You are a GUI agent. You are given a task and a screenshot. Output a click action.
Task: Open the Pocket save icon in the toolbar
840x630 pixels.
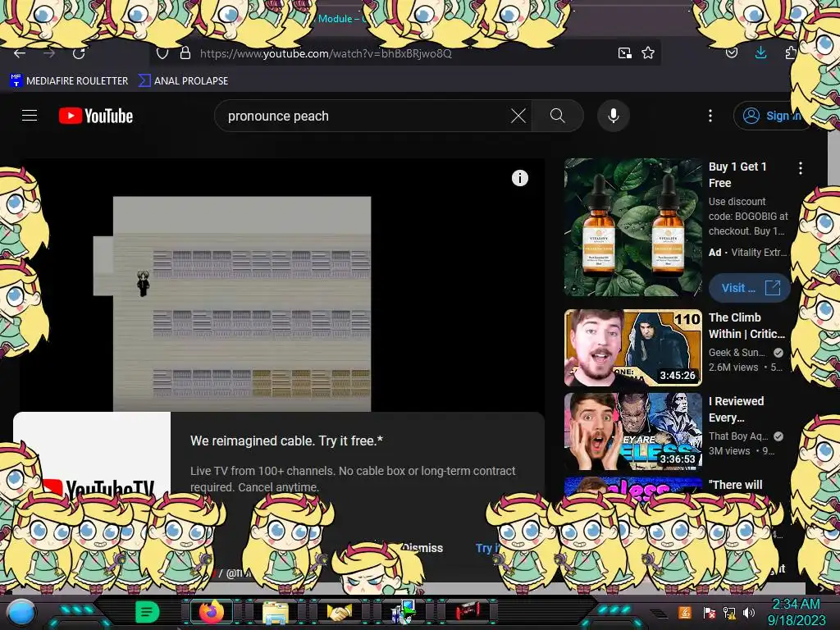pyautogui.click(x=732, y=53)
